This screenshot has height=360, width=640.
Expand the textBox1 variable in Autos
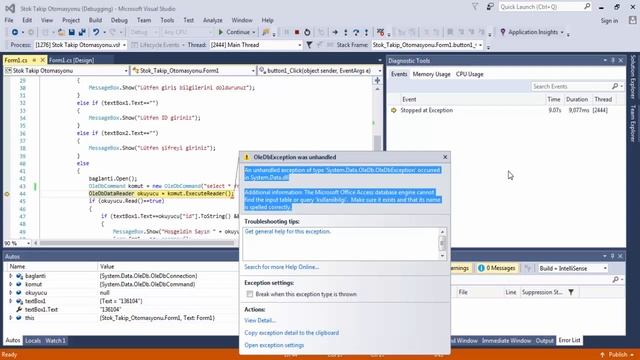pyautogui.click(x=11, y=301)
